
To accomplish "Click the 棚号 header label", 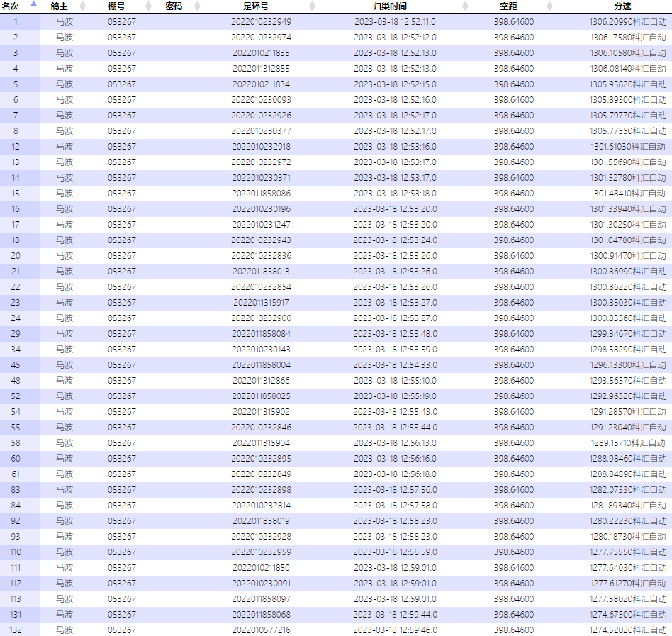I will [x=116, y=6].
